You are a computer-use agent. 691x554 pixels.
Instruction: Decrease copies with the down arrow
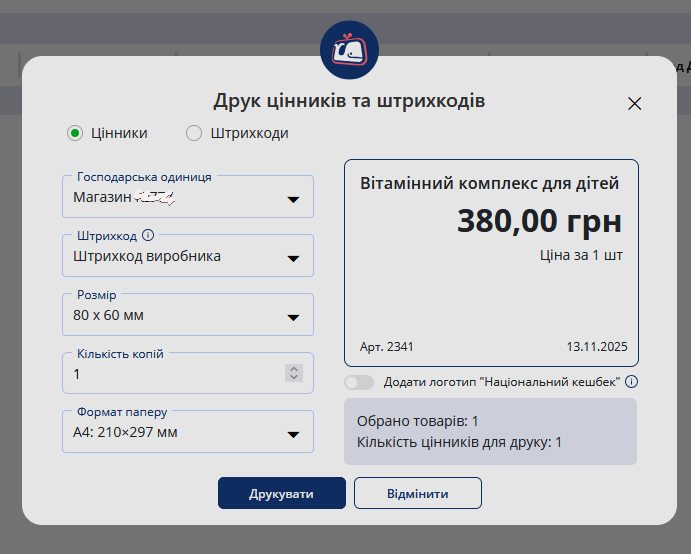click(293, 378)
